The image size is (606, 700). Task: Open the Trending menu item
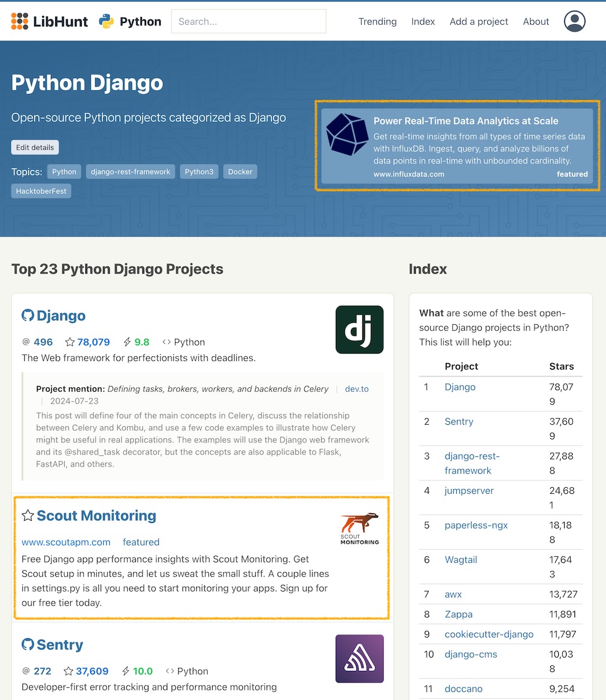tap(377, 22)
